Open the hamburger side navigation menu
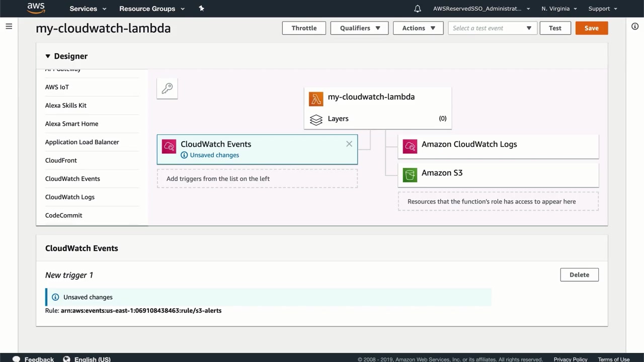Image resolution: width=644 pixels, height=362 pixels. pos(9,26)
